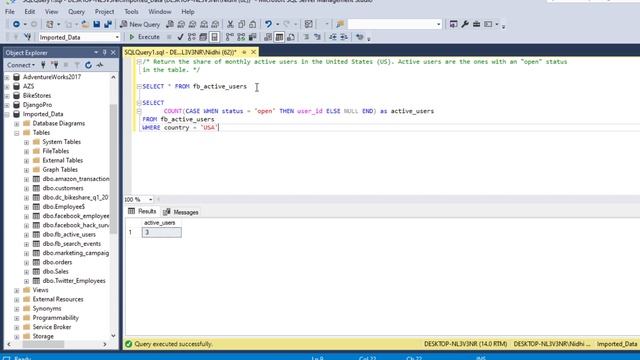Select Results to File output mode
This screenshot has width=640, height=360.
[x=291, y=37]
